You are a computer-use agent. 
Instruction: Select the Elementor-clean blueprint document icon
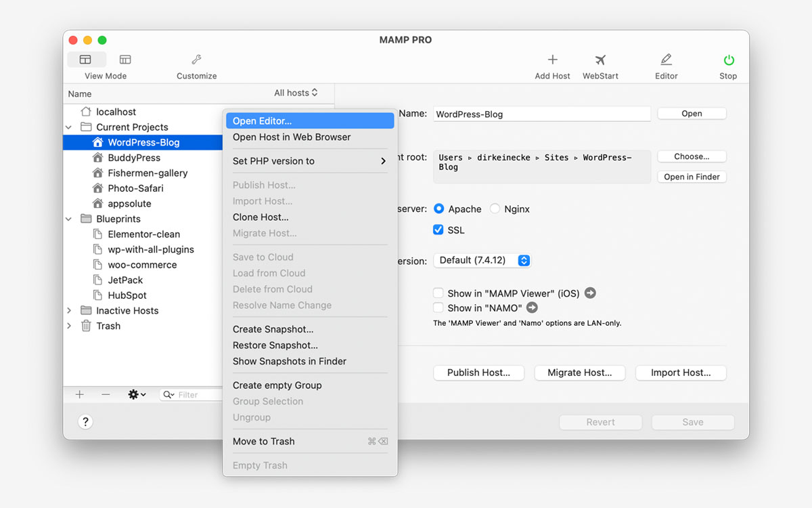97,234
